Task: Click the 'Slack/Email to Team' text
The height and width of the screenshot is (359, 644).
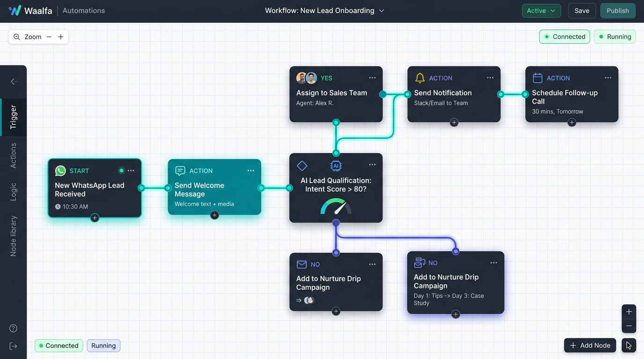Action: [441, 103]
